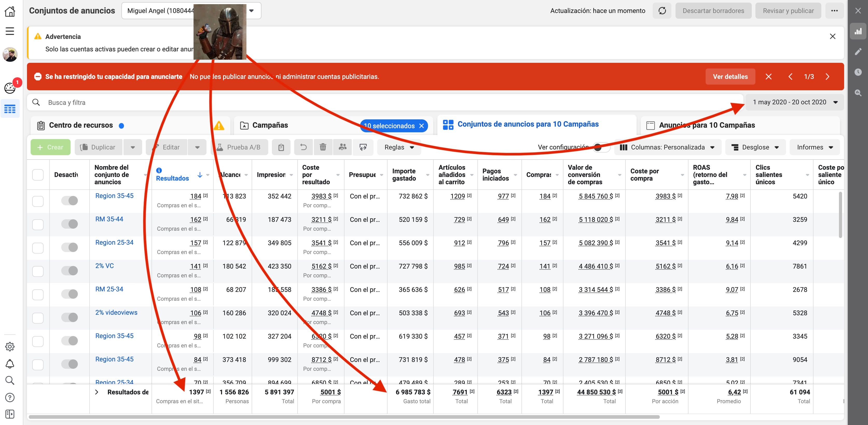Dismiss the Advertencia warning banner
Screen dimensions: 868x425
point(832,36)
